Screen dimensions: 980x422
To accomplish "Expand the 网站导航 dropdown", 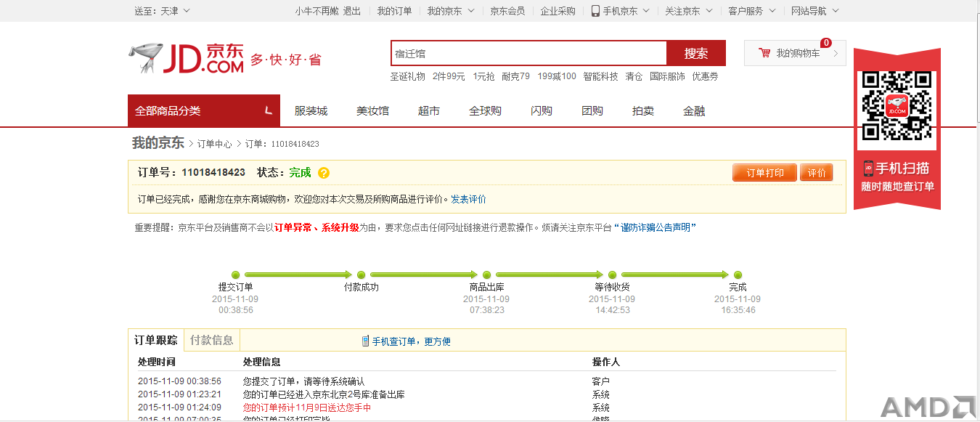I will pos(815,11).
